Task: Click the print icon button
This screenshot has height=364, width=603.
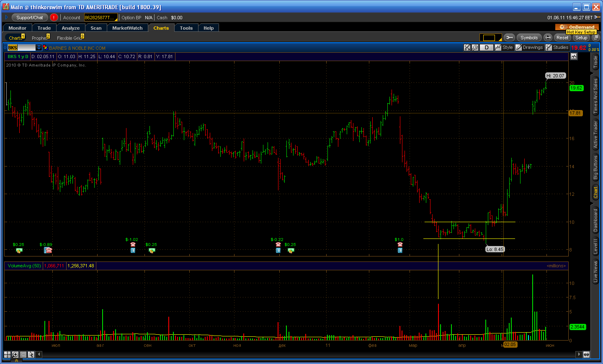Action: pos(548,38)
